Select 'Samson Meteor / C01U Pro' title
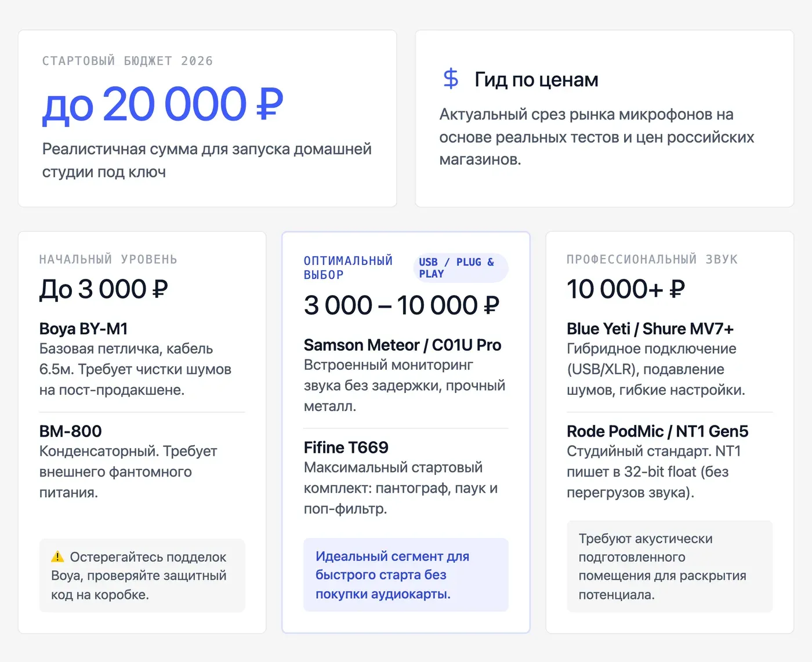 click(403, 345)
